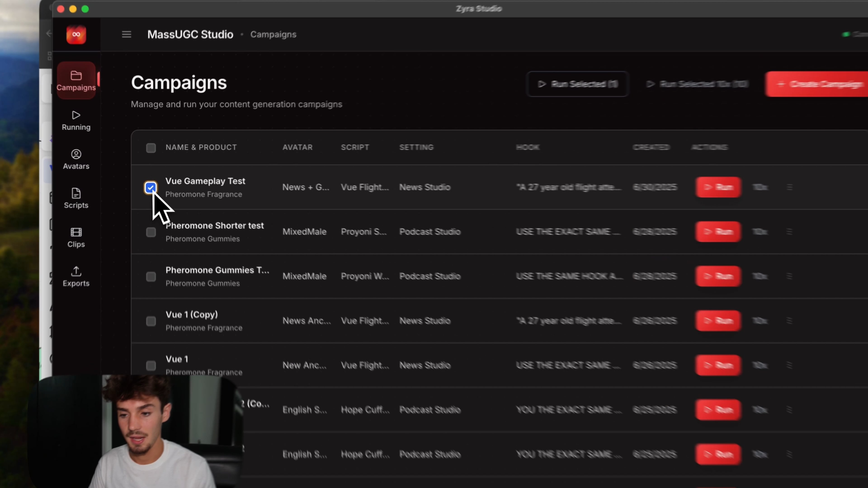
Task: Open the row options menu for Vue Gameplay Test
Action: point(789,187)
